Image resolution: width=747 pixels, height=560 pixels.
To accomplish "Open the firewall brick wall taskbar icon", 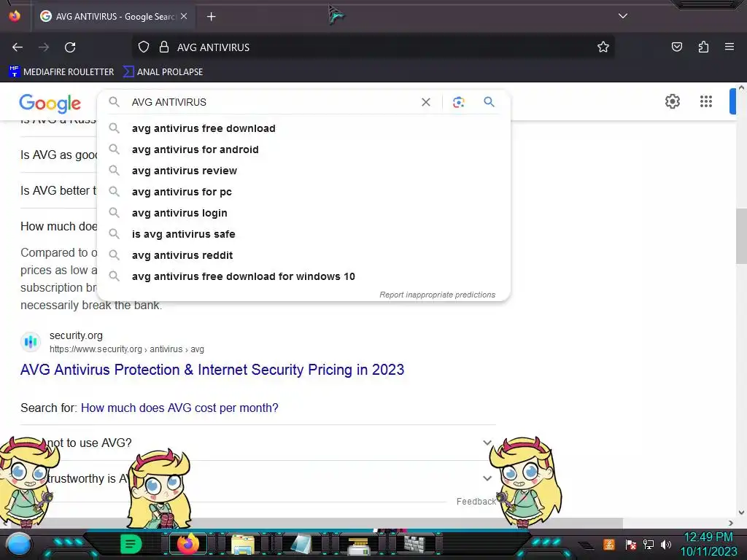I will tap(414, 544).
